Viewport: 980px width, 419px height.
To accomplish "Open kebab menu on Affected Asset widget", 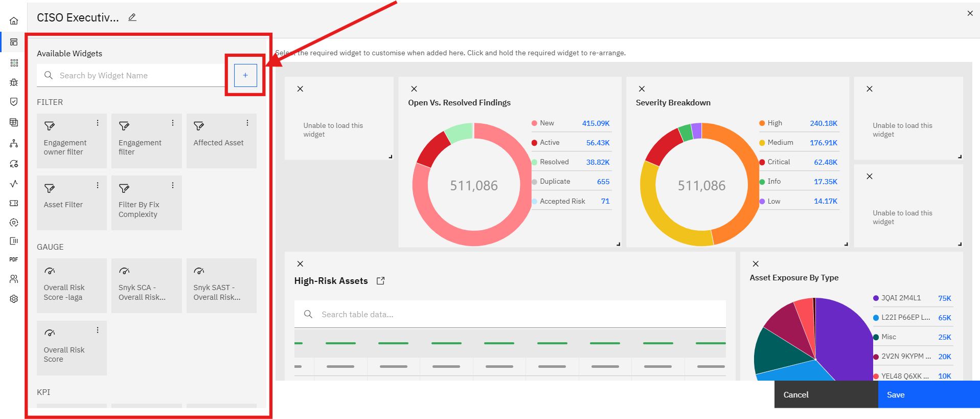I will pos(247,123).
